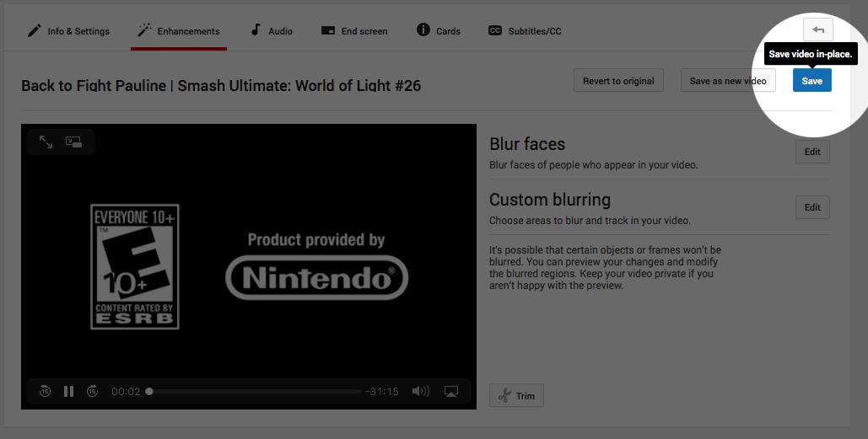Go to the End screen tab
The height and width of the screenshot is (439, 868).
click(x=354, y=31)
